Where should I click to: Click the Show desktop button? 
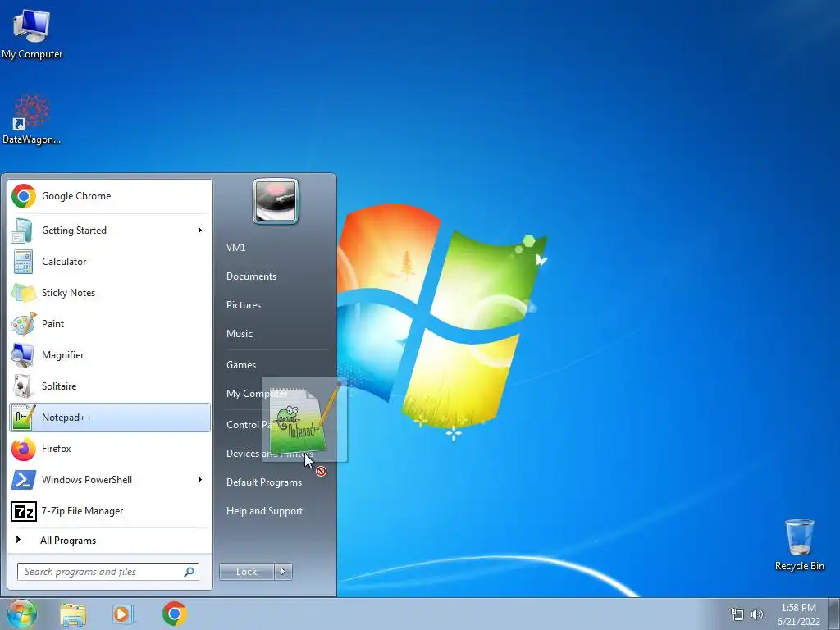tap(834, 614)
